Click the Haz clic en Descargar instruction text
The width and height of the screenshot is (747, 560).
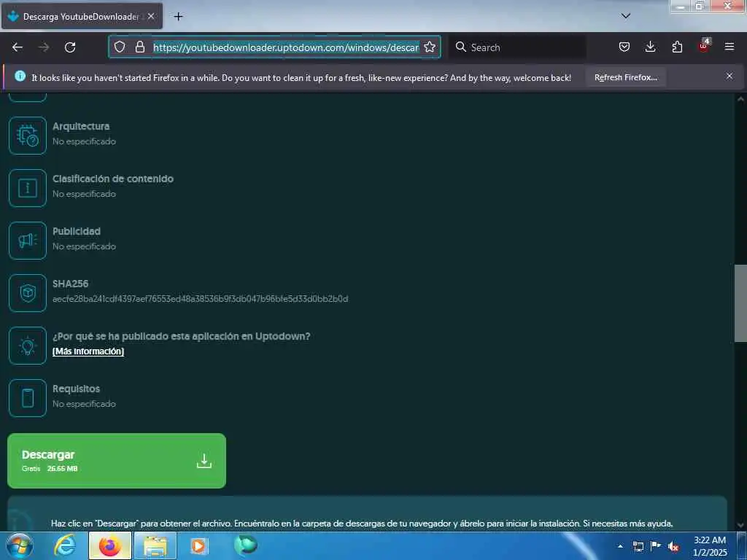[x=362, y=524]
